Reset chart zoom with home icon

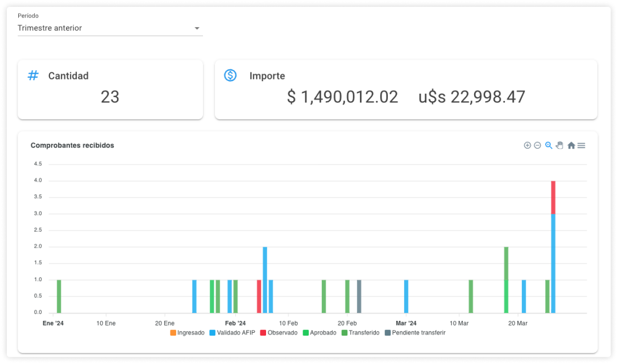coord(571,145)
